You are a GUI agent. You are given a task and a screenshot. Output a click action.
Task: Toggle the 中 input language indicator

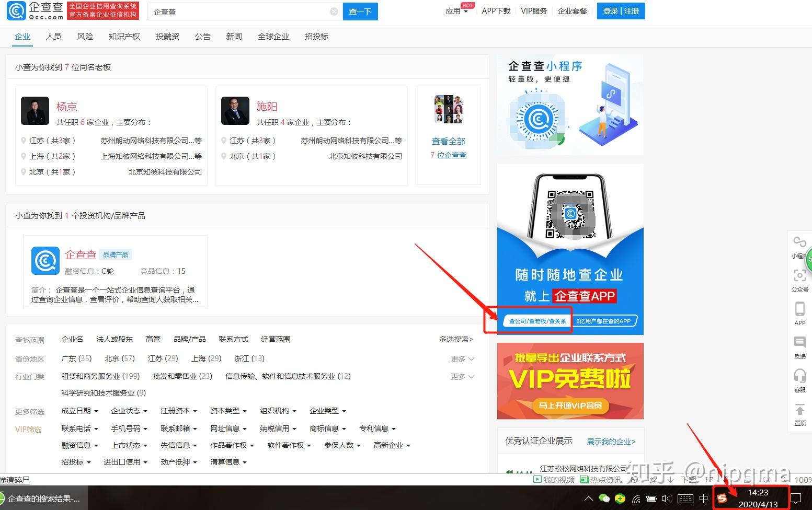point(703,498)
